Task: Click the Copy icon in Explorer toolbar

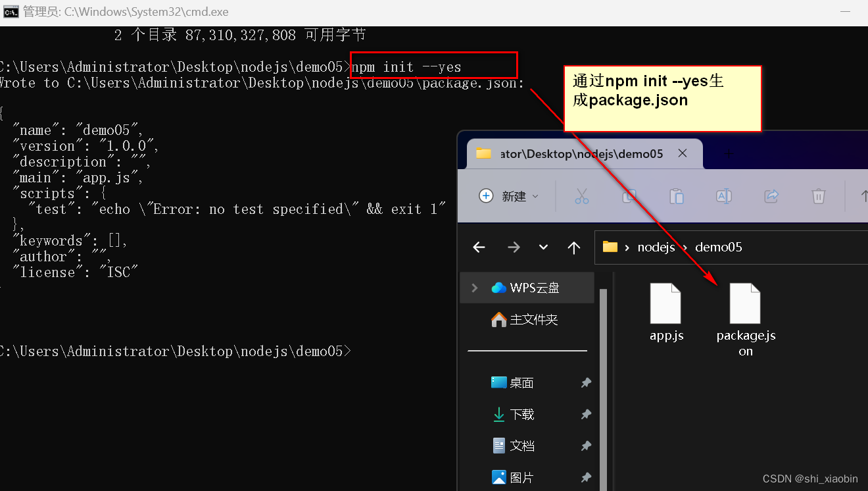Action: [629, 196]
